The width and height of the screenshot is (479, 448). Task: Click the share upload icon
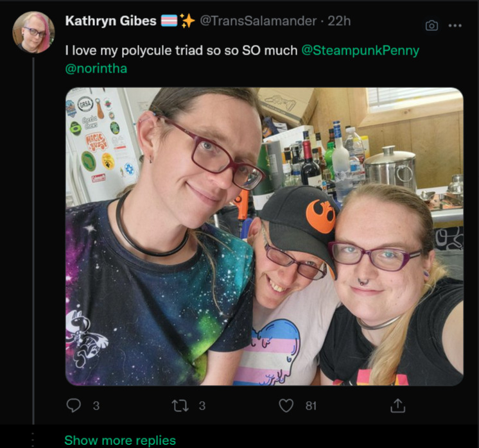397,406
